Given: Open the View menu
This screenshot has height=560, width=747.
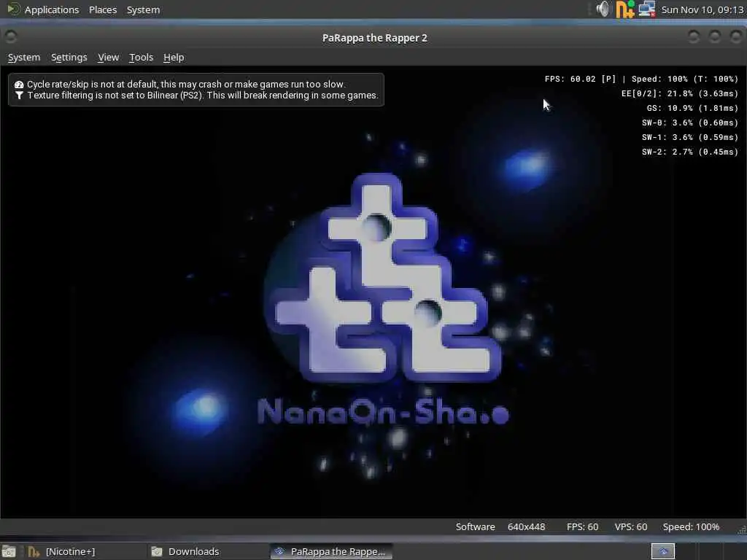Looking at the screenshot, I should coord(108,58).
